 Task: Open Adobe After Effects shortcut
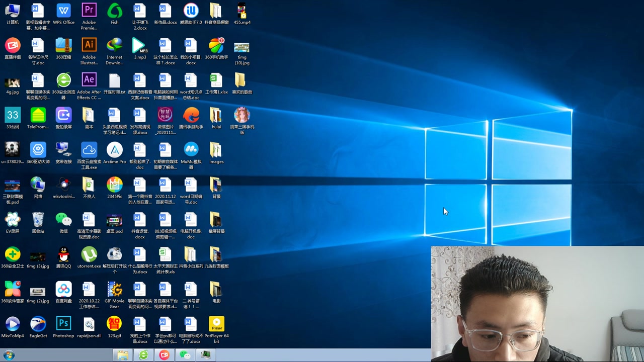pos(89,86)
